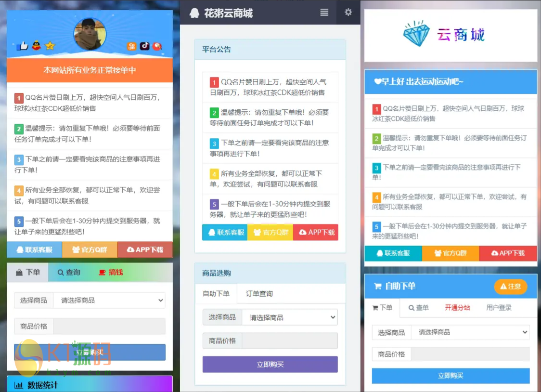Click notice 4 所有业务全部恢复 in 平台公告 panel

click(x=270, y=179)
